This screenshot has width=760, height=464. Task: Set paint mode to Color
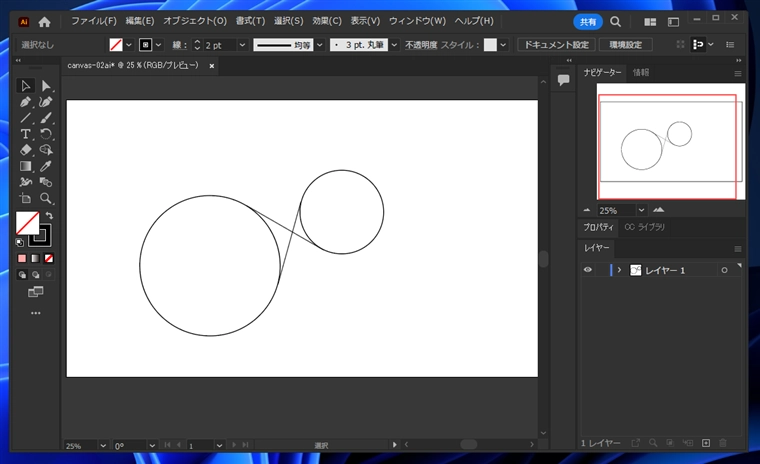(22, 258)
